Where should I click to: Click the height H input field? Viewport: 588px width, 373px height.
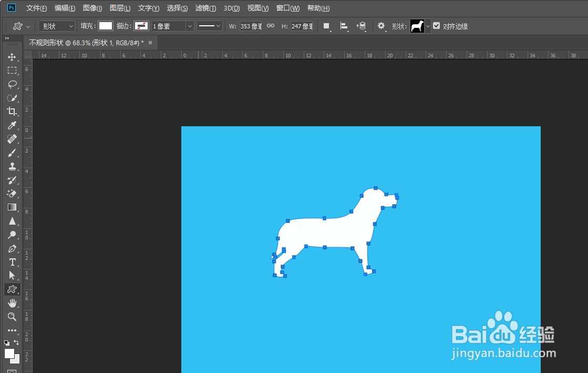tap(302, 26)
